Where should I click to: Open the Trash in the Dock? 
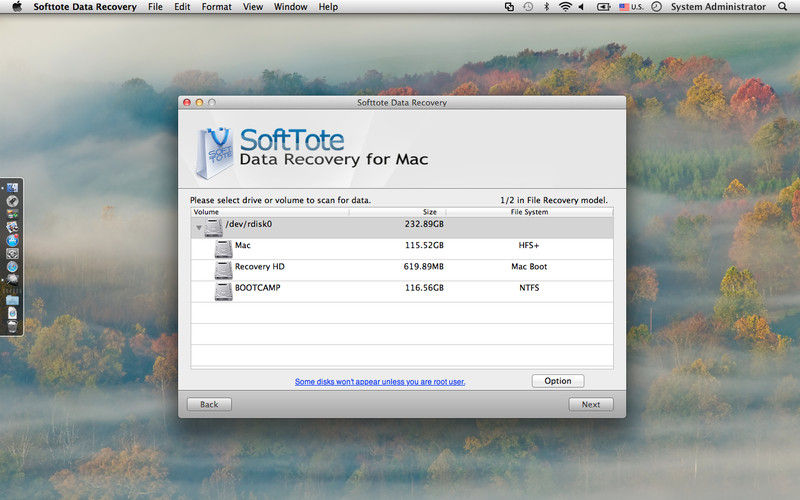(12, 327)
